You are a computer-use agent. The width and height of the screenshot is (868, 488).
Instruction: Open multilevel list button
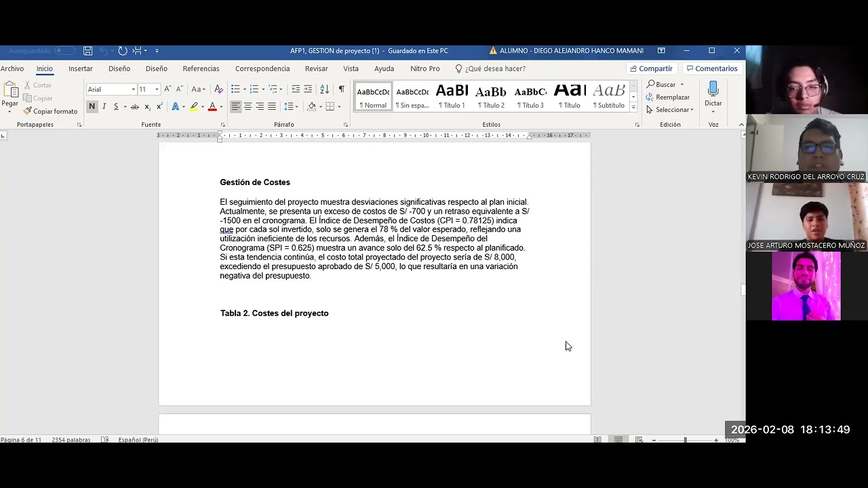273,89
